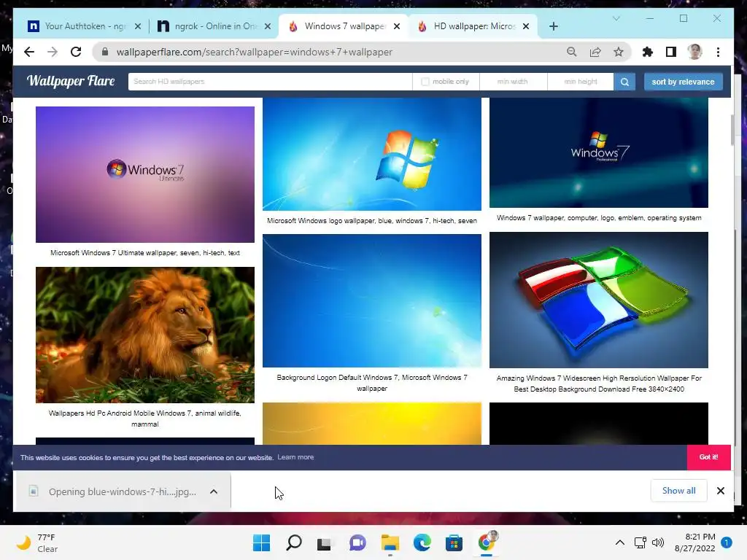Open a new browser tab
The image size is (747, 560).
pyautogui.click(x=553, y=26)
